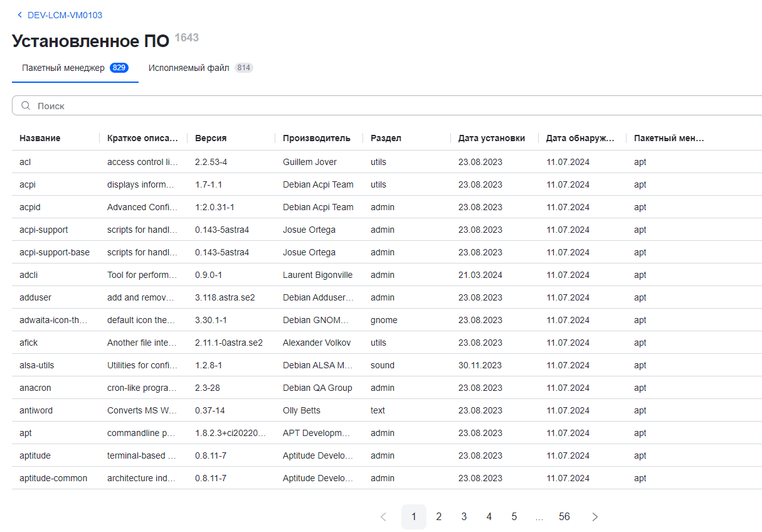The image size is (762, 532).
Task: Jump to page 5 in pagination
Action: pos(514,517)
